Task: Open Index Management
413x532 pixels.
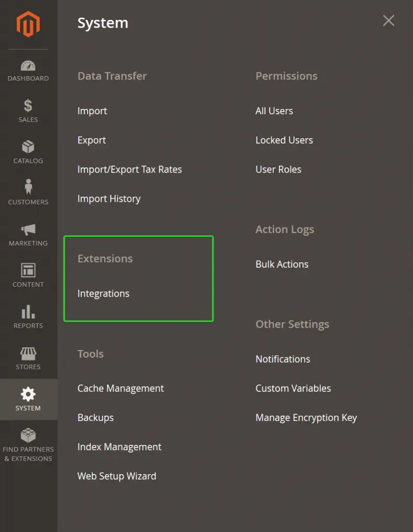Action: [x=119, y=447]
